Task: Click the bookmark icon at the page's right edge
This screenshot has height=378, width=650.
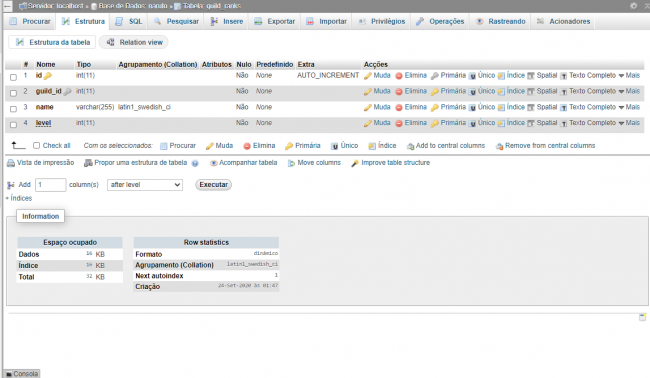Action: point(643,317)
